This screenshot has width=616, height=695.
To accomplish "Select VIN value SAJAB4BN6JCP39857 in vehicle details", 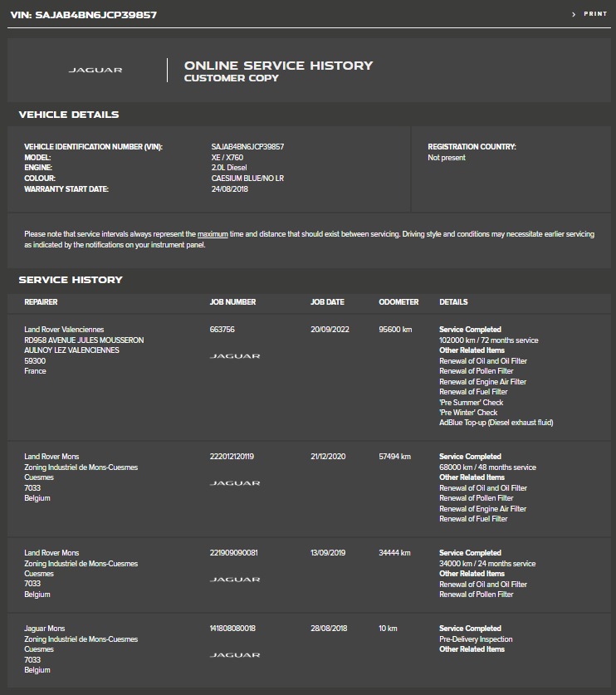I will (247, 147).
